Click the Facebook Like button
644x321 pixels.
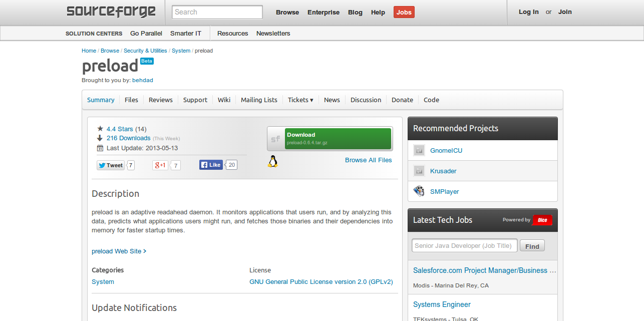[211, 165]
